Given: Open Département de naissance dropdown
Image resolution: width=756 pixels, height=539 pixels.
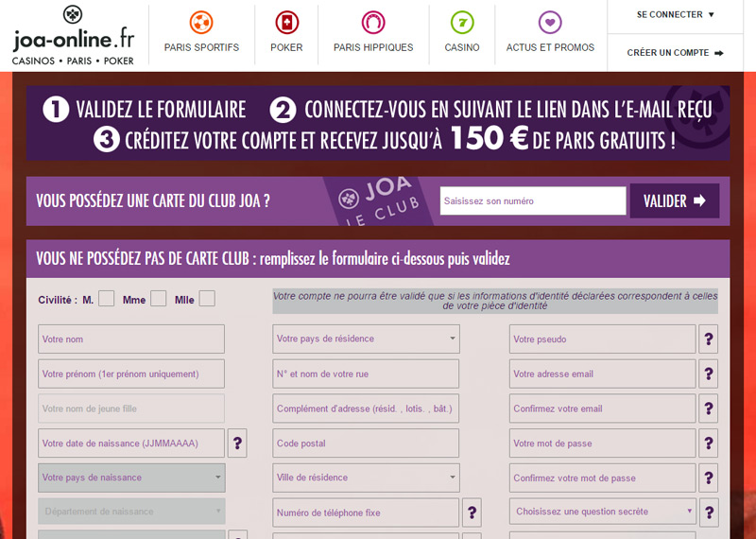Looking at the screenshot, I should coord(131,512).
